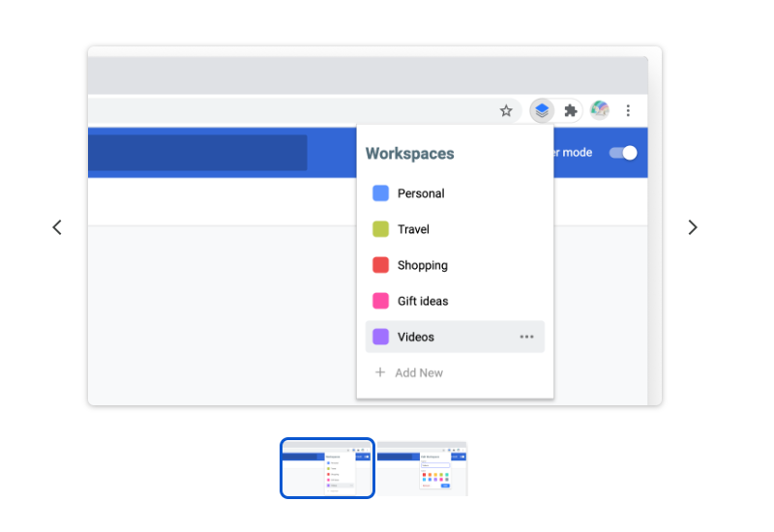Toggle the mode switch in blue header
This screenshot has height=532, width=774.
(x=623, y=153)
